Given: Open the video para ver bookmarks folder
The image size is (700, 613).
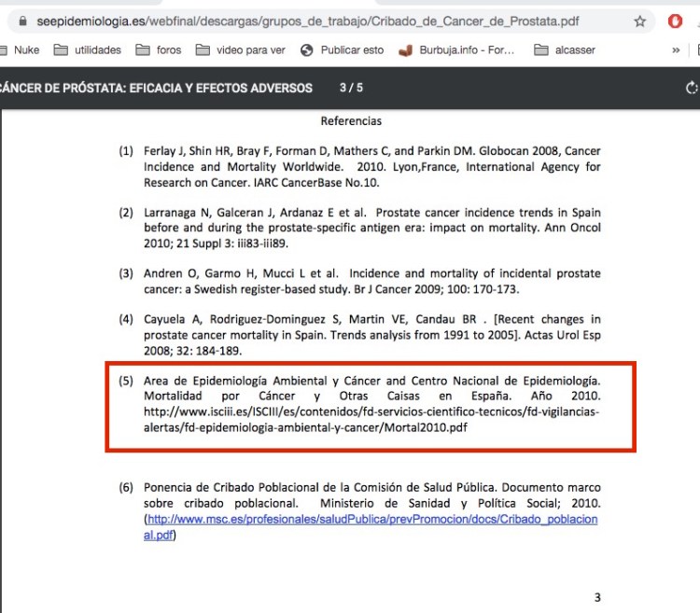Looking at the screenshot, I should (x=241, y=50).
